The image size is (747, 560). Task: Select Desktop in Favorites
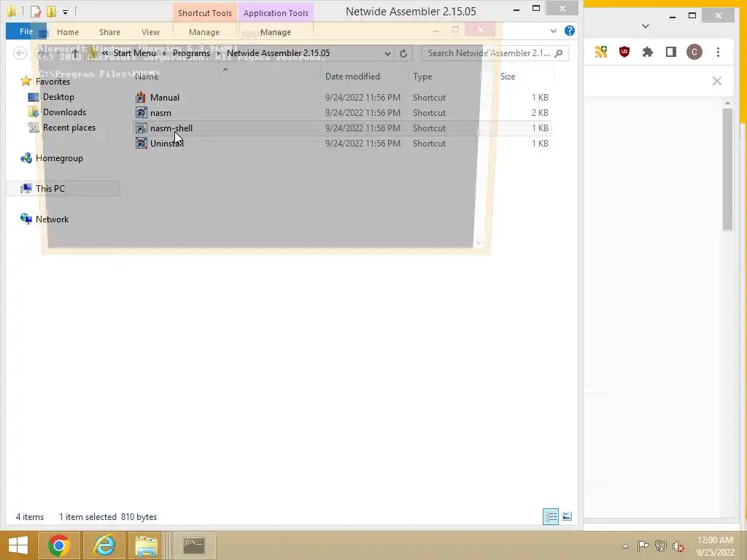click(x=58, y=97)
